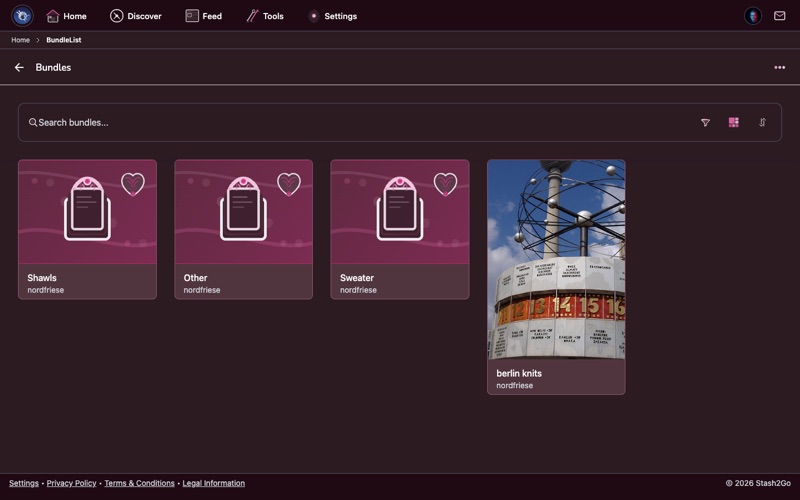Image resolution: width=800 pixels, height=500 pixels.
Task: Open the Terms & Conditions link
Action: pos(139,483)
